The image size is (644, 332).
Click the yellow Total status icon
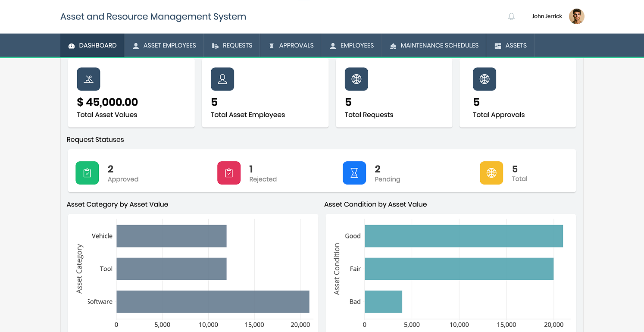tap(491, 172)
